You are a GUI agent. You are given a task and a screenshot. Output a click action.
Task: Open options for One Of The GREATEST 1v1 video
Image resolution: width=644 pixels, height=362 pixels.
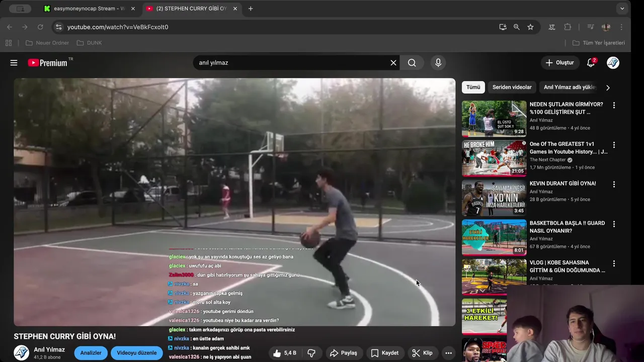coord(614,145)
